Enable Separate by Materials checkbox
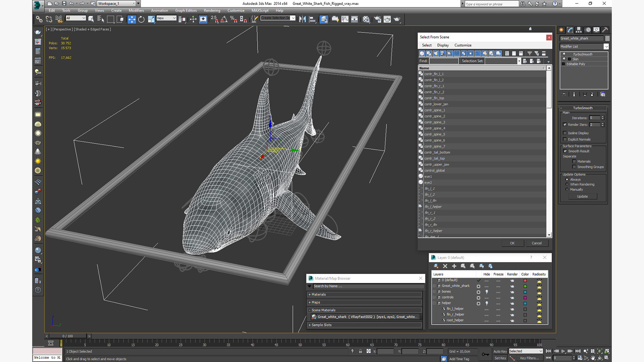Screen dimensions: 644x362 pos(574,162)
